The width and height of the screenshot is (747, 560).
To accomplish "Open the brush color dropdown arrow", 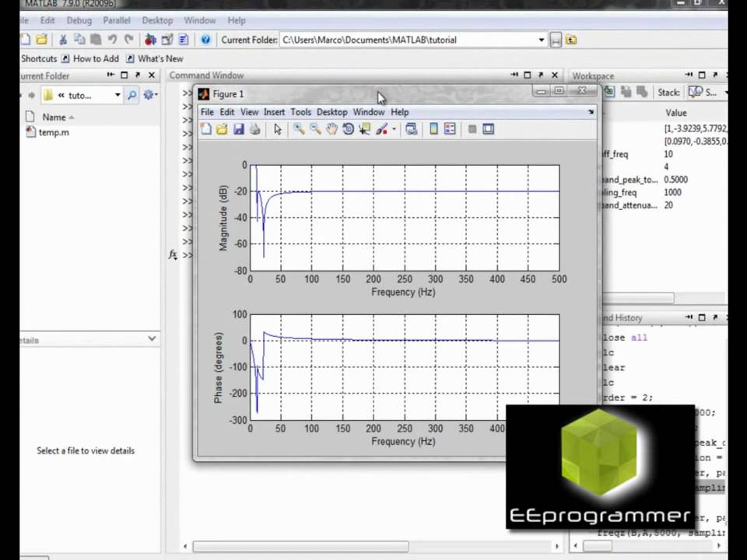I will click(x=394, y=129).
